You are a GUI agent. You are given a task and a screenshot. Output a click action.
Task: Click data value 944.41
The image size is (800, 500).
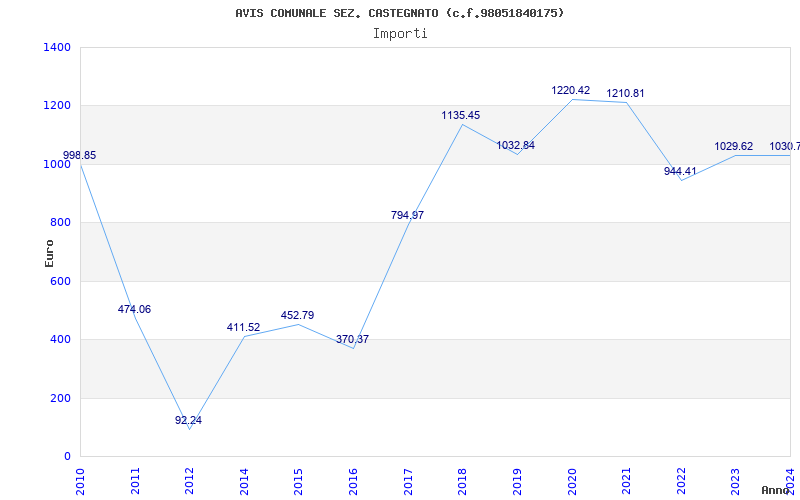680,171
